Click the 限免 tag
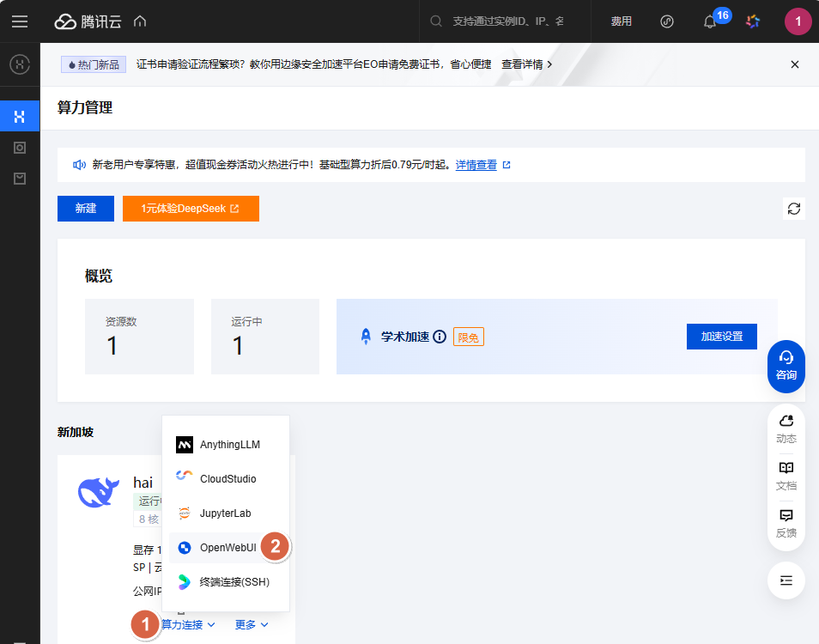 pyautogui.click(x=469, y=337)
